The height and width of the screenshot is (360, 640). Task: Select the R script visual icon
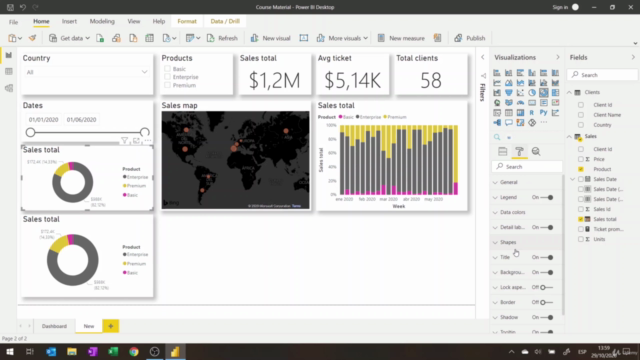coord(532,113)
